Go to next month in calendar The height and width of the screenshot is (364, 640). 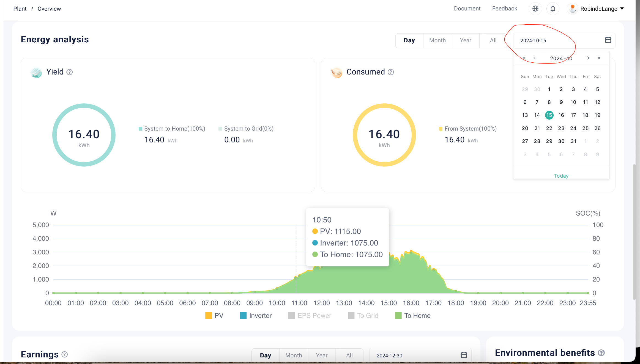point(588,58)
